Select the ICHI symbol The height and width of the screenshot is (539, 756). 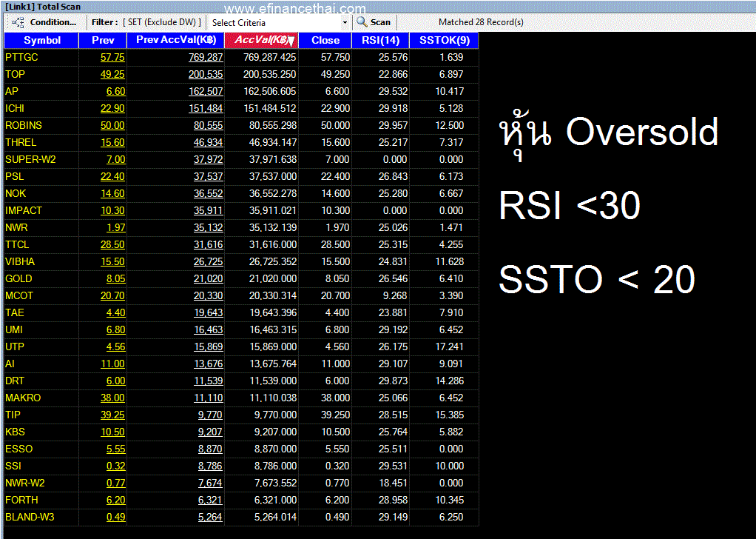click(x=15, y=109)
